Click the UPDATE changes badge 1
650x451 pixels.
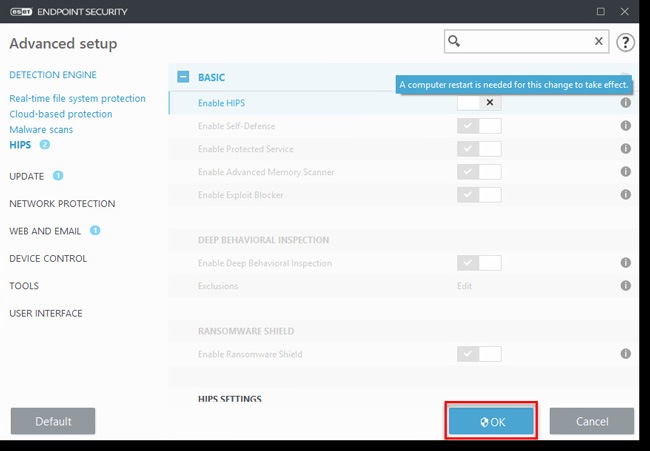pyautogui.click(x=58, y=176)
